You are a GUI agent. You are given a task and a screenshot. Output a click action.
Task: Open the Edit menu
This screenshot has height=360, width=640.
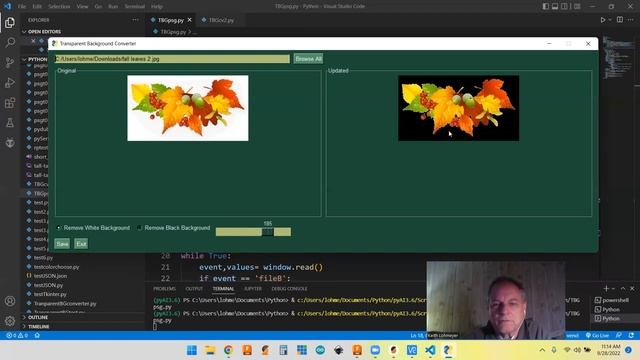click(x=37, y=7)
